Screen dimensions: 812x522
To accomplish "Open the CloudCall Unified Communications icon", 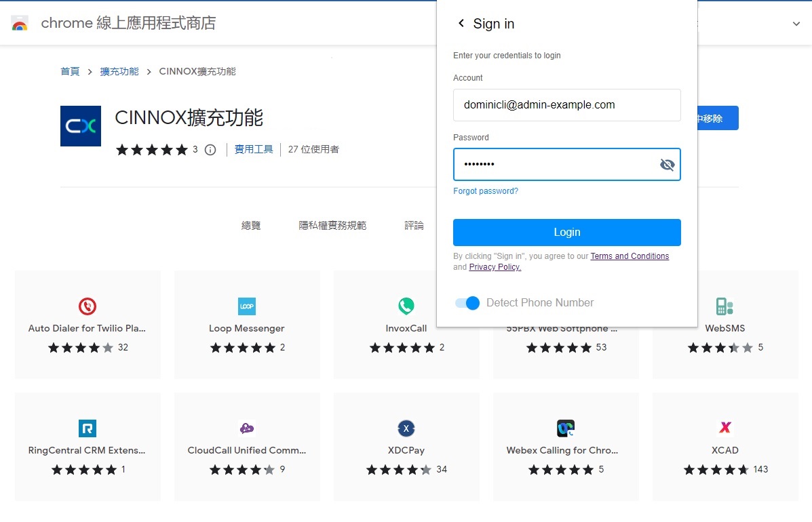I will pos(246,428).
